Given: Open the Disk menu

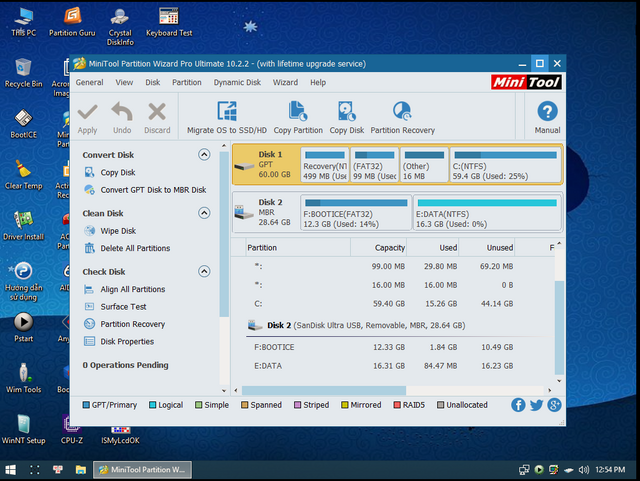Looking at the screenshot, I should coord(153,82).
